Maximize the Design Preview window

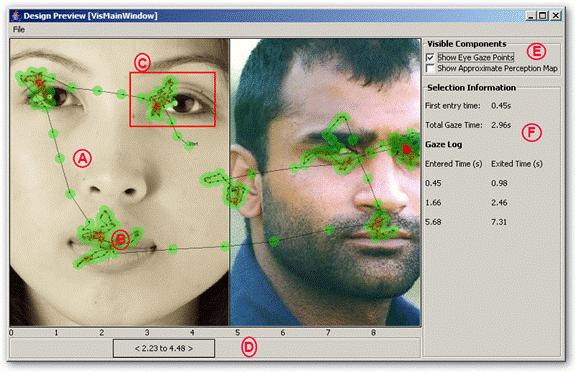pyautogui.click(x=543, y=15)
